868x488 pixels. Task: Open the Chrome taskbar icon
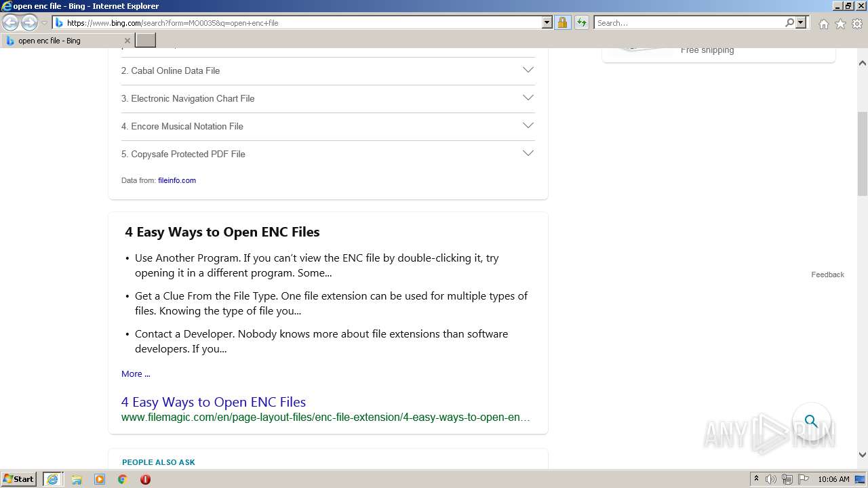pos(122,479)
